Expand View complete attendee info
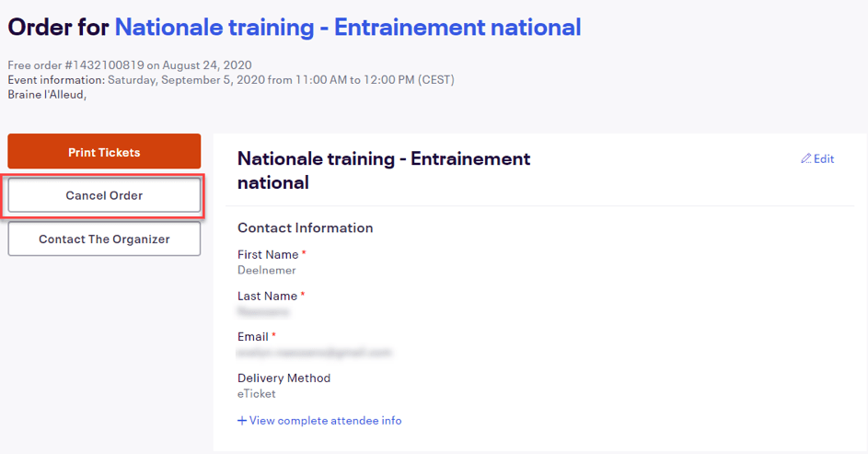 tap(325, 421)
